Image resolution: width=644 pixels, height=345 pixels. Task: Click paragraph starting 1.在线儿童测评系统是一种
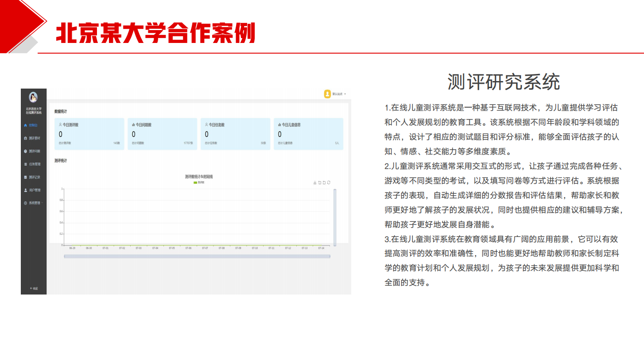[502, 129]
